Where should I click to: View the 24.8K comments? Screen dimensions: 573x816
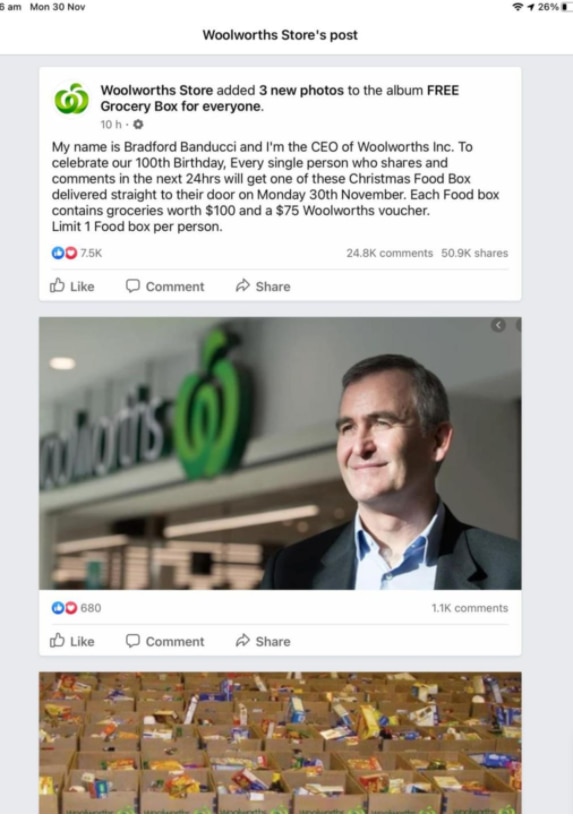389,253
